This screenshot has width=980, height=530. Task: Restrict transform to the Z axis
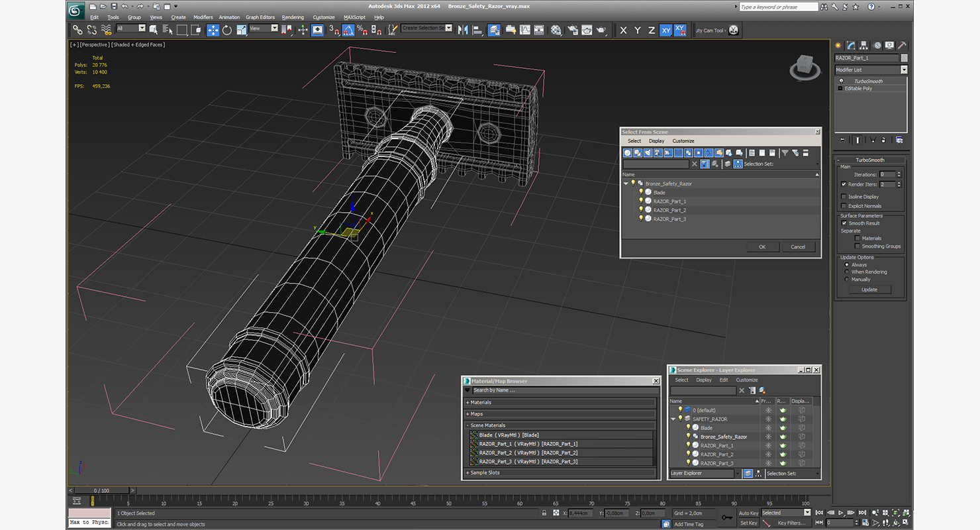652,30
